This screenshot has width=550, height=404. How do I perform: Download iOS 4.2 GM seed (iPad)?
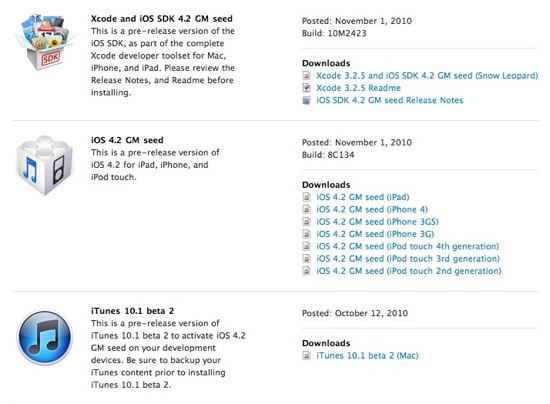click(x=363, y=197)
